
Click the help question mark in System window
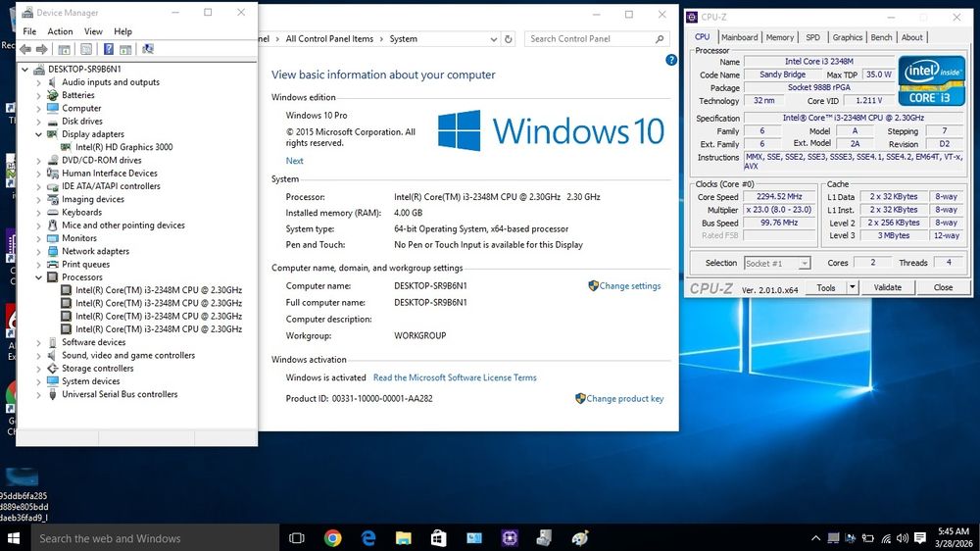click(671, 60)
